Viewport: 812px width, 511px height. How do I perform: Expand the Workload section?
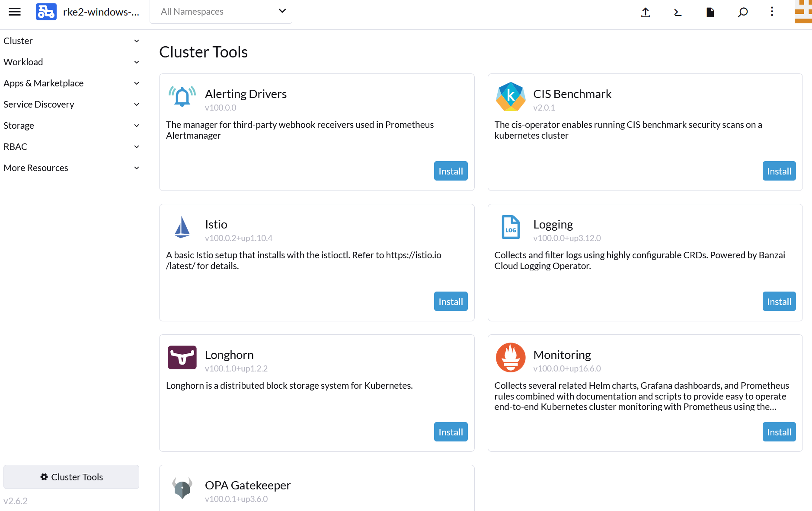point(23,62)
